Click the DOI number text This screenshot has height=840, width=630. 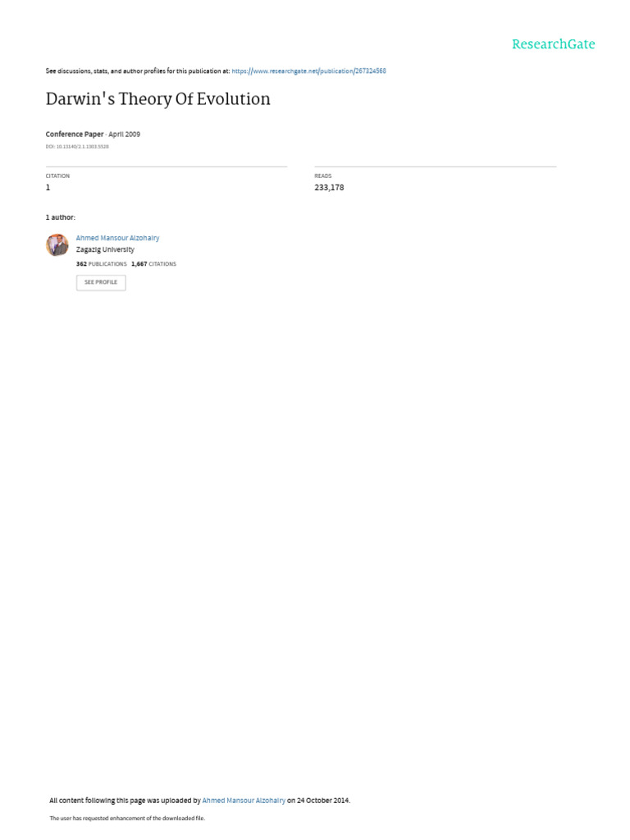click(x=77, y=146)
